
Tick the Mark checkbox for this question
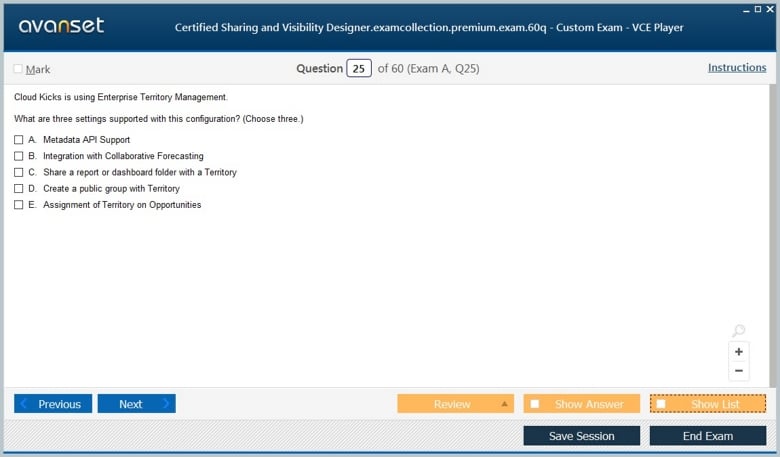pyautogui.click(x=18, y=69)
